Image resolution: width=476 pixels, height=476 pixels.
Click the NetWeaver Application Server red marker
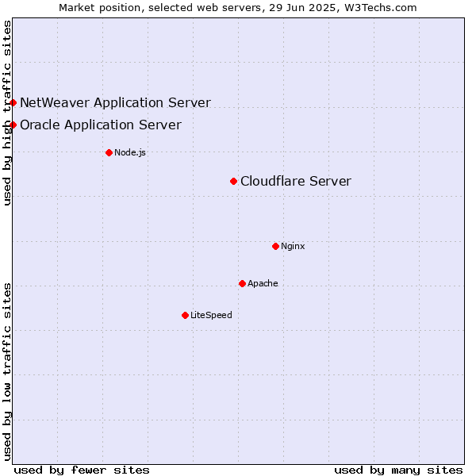(13, 103)
